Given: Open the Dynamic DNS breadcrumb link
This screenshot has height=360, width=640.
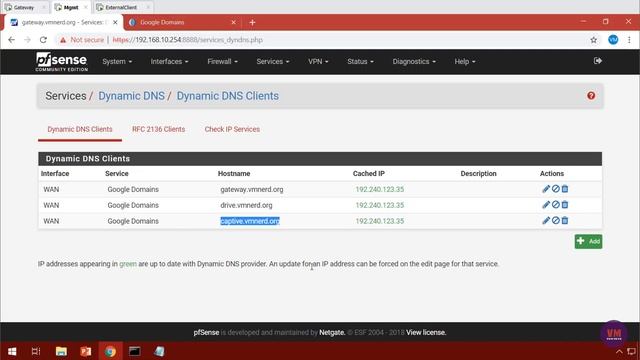Looking at the screenshot, I should [131, 96].
